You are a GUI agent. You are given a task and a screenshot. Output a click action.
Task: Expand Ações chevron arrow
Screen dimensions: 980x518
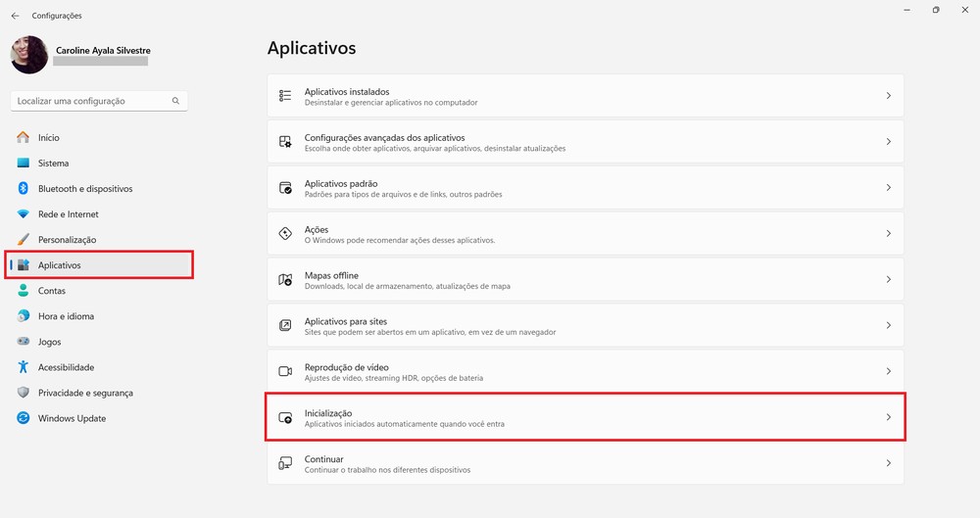tap(888, 234)
